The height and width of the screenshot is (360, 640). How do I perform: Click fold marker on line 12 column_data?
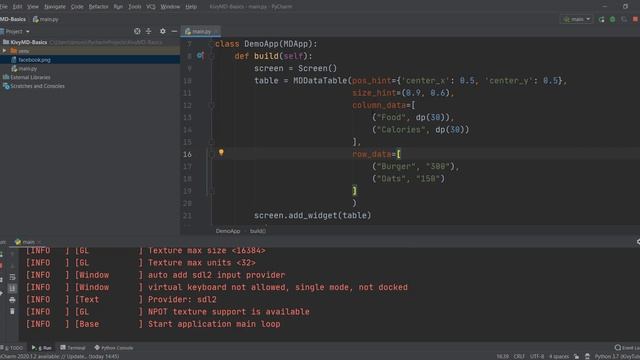coord(211,105)
